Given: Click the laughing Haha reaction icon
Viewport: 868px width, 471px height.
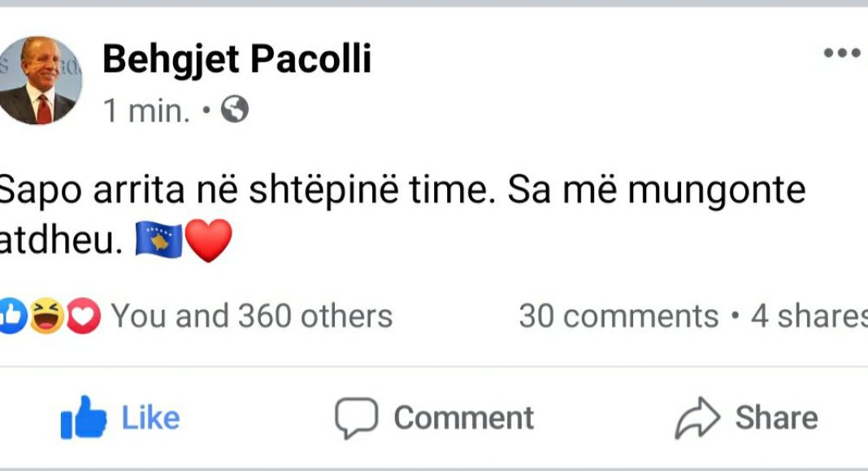Looking at the screenshot, I should (48, 317).
